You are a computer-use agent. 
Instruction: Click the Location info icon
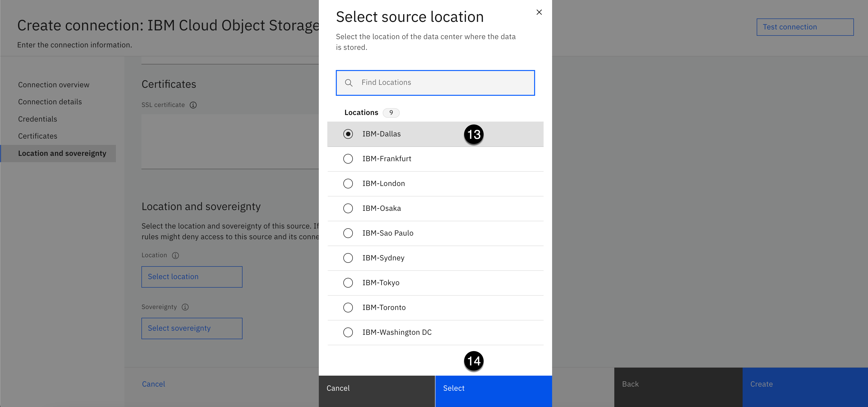click(175, 256)
